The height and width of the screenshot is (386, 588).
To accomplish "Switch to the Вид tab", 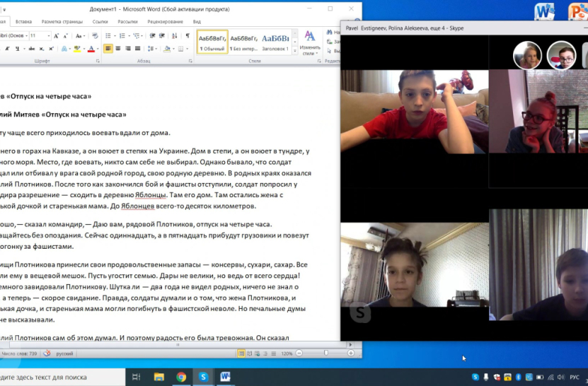I will pos(197,22).
